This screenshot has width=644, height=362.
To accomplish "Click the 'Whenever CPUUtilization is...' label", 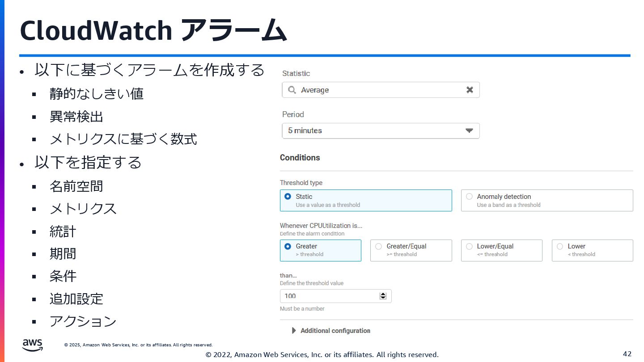I will click(321, 226).
